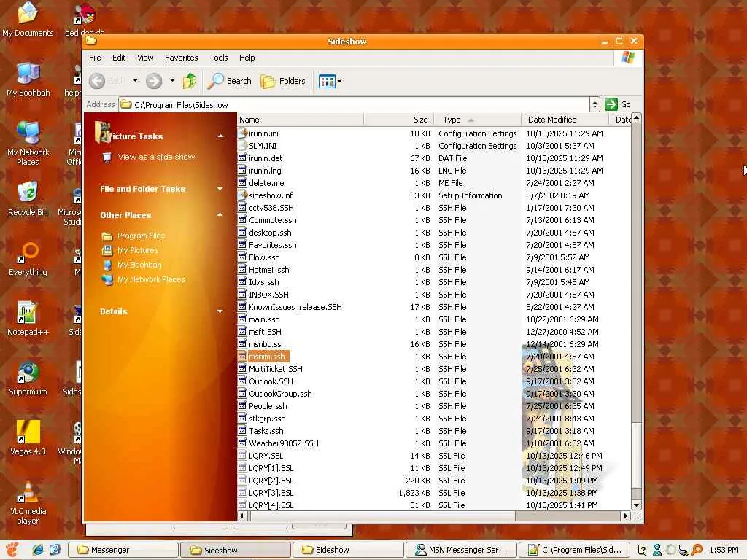The image size is (747, 560).
Task: Launch Vegas 4.0 from the desktop
Action: coord(28,438)
